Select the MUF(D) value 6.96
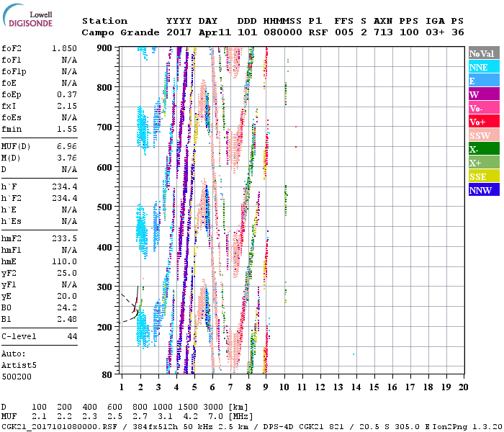 [x=67, y=146]
